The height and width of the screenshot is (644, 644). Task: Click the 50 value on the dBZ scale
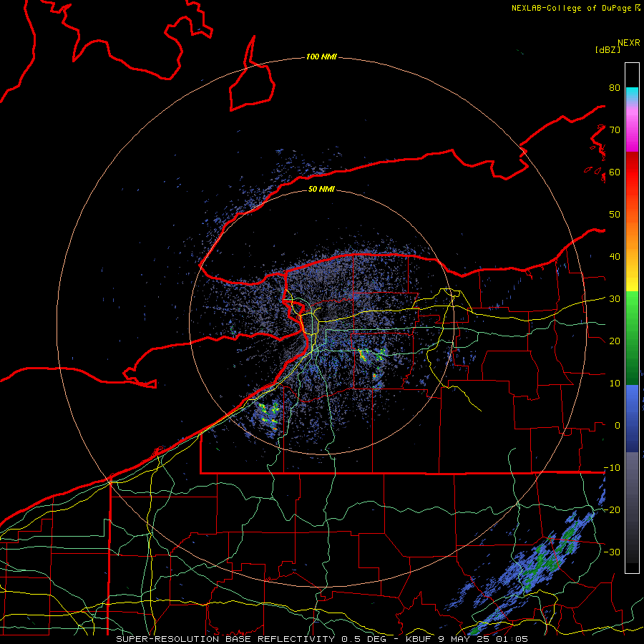pos(615,215)
